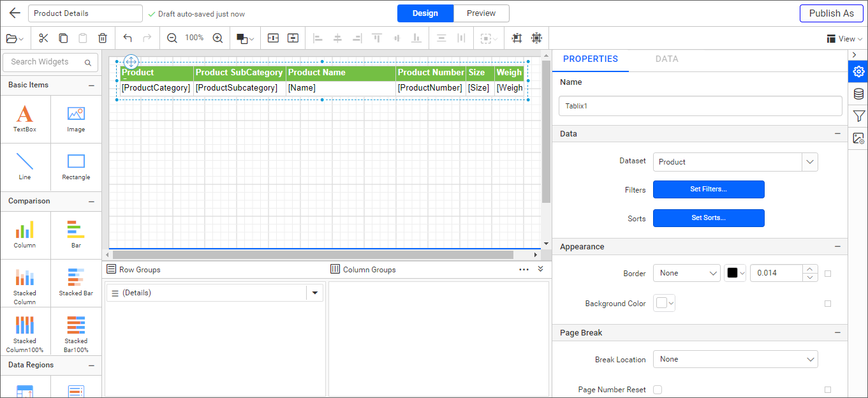868x398 pixels.
Task: Select the [ProductNumber] table cell
Action: click(x=430, y=88)
